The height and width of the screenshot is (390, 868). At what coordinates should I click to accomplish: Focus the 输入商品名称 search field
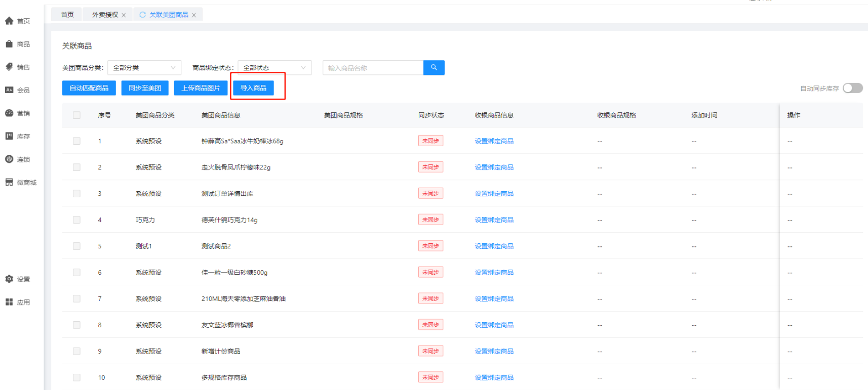pos(373,68)
